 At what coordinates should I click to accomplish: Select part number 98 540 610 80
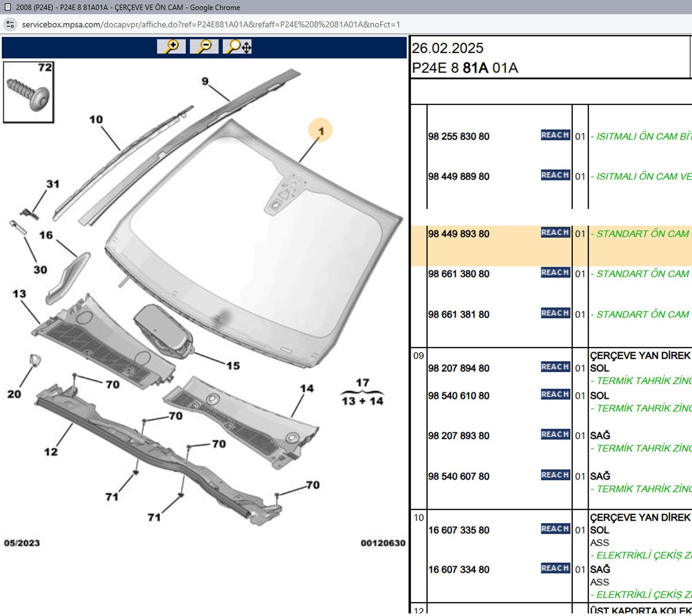tap(458, 396)
